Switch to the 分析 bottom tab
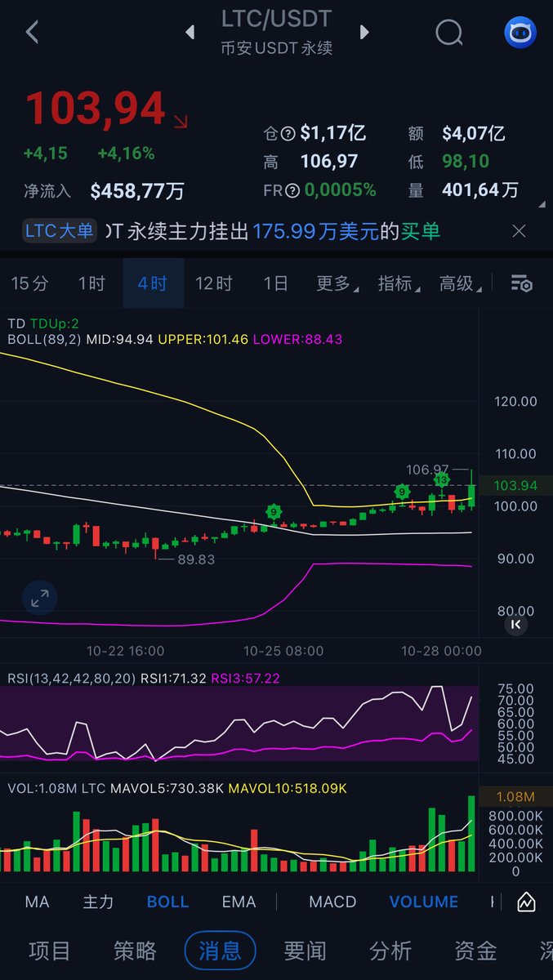 [390, 951]
